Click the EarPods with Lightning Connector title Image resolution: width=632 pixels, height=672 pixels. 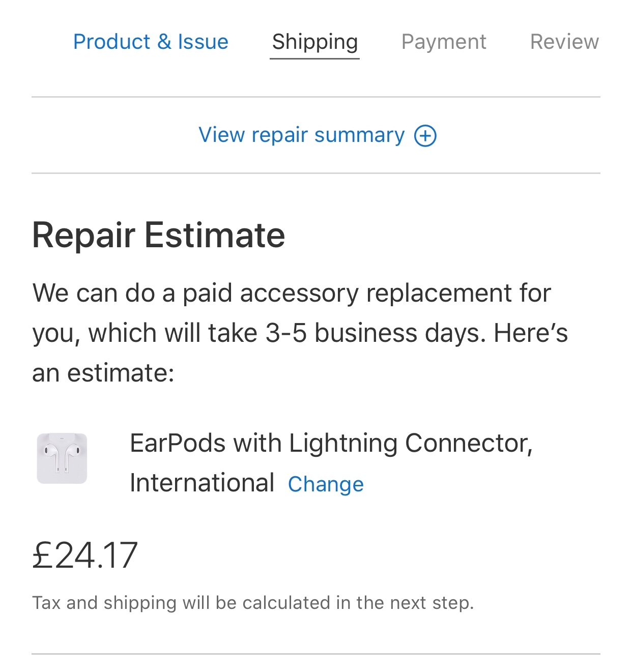click(x=331, y=443)
